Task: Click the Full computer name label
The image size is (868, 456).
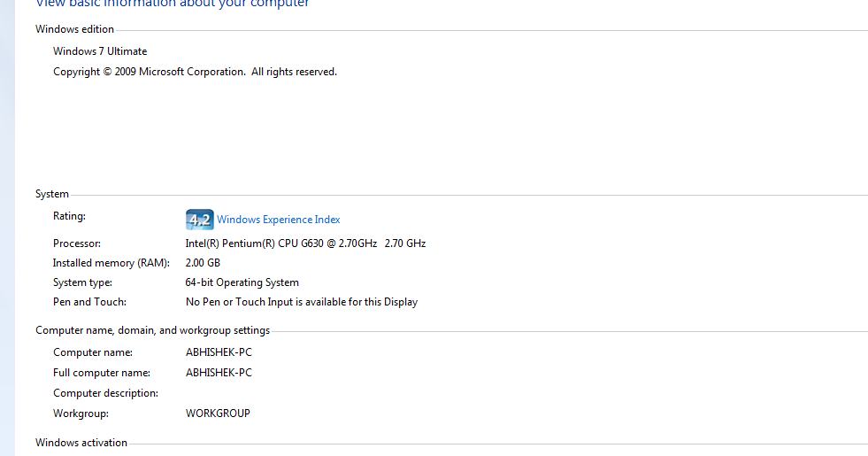Action: tap(102, 373)
